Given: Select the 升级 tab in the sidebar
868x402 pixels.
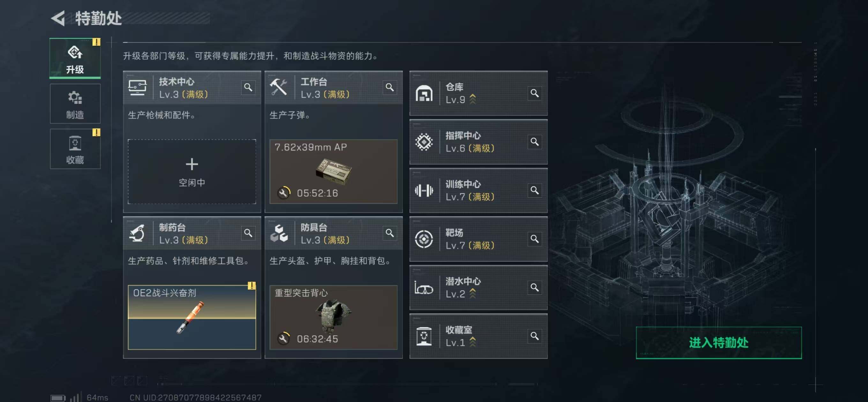Looking at the screenshot, I should pyautogui.click(x=75, y=58).
